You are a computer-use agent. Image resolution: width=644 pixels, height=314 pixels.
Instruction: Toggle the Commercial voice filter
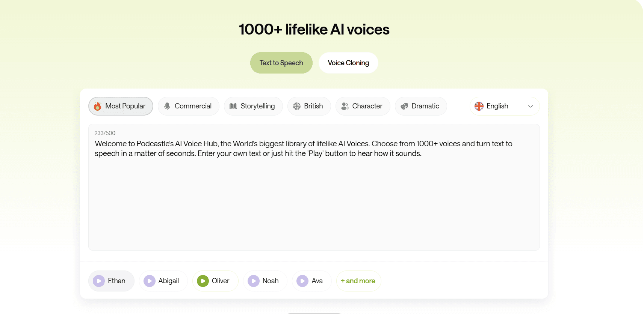(188, 106)
